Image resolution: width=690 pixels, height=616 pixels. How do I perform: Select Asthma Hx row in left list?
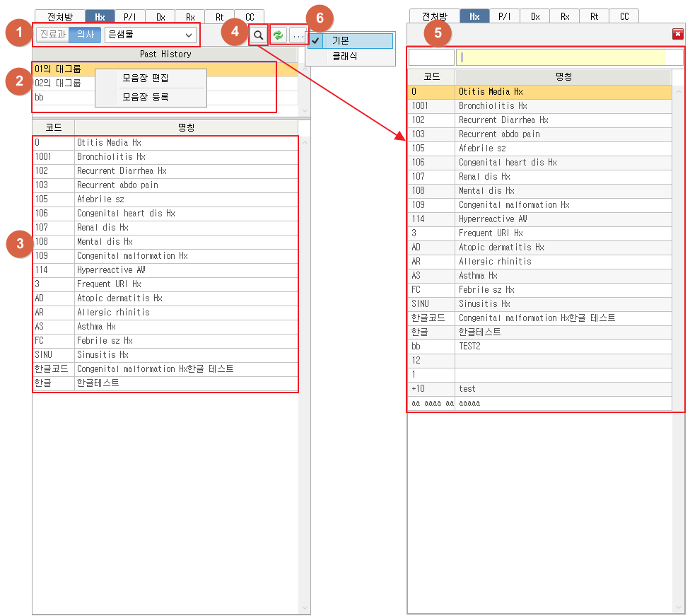[96, 327]
